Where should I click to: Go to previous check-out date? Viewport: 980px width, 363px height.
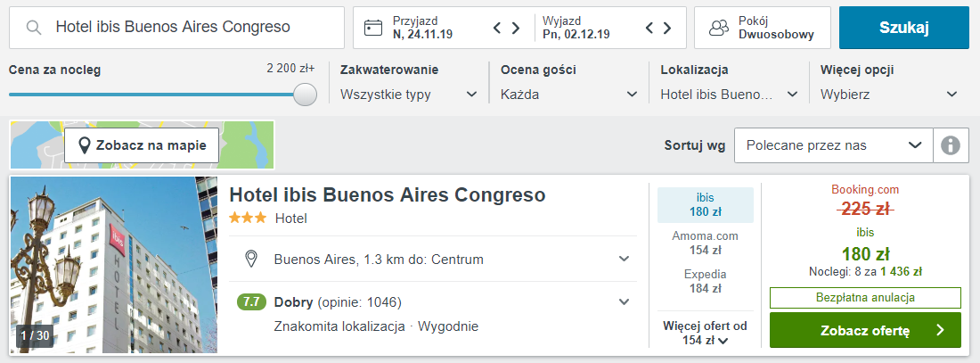pyautogui.click(x=649, y=28)
